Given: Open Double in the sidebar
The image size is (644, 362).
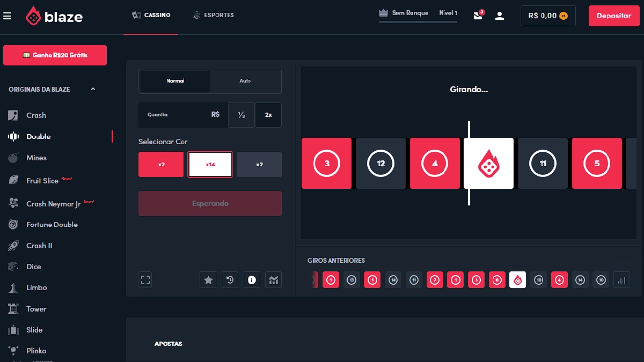Looking at the screenshot, I should 39,137.
